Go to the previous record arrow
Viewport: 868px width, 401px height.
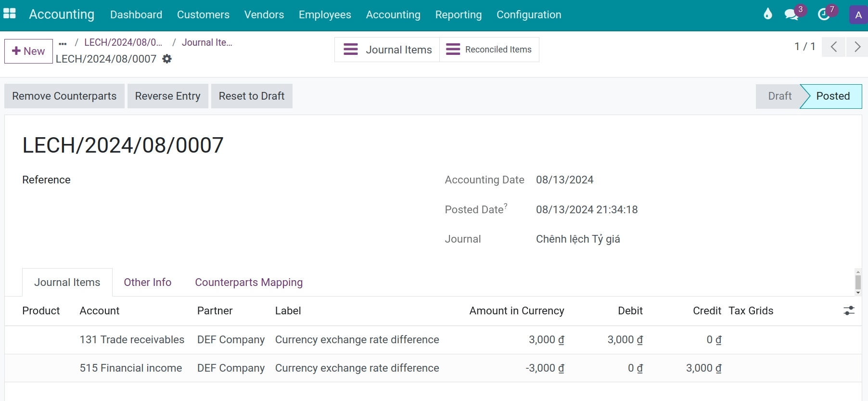click(x=834, y=47)
